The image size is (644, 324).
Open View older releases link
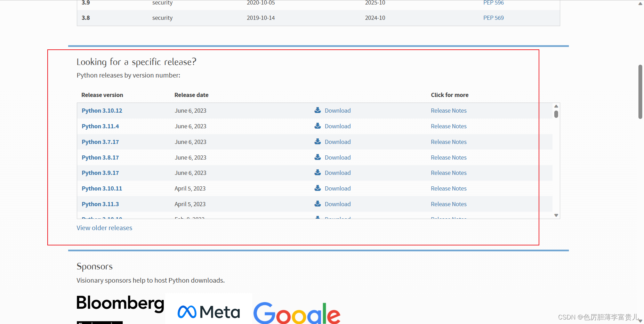[x=104, y=228]
